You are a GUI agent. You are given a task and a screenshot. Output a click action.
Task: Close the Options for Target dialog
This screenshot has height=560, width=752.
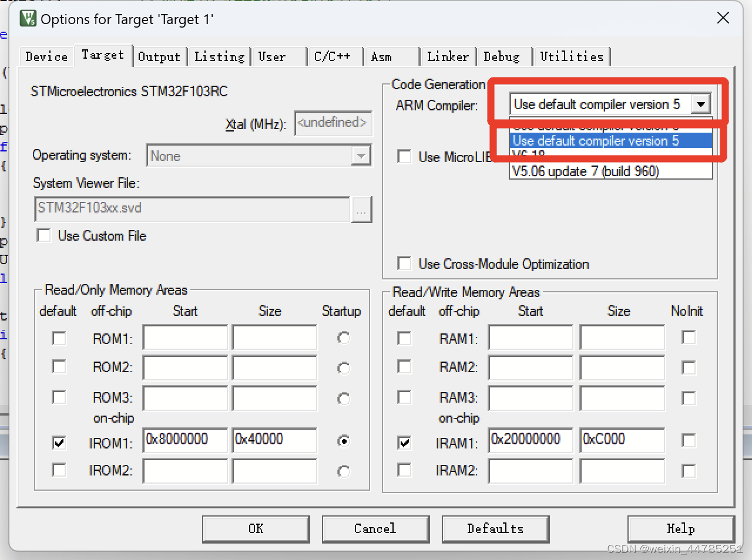(723, 18)
